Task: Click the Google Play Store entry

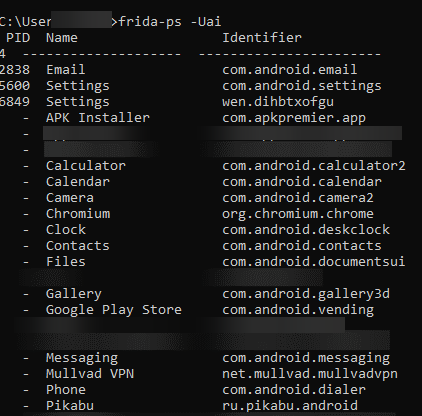Action: pos(114,310)
